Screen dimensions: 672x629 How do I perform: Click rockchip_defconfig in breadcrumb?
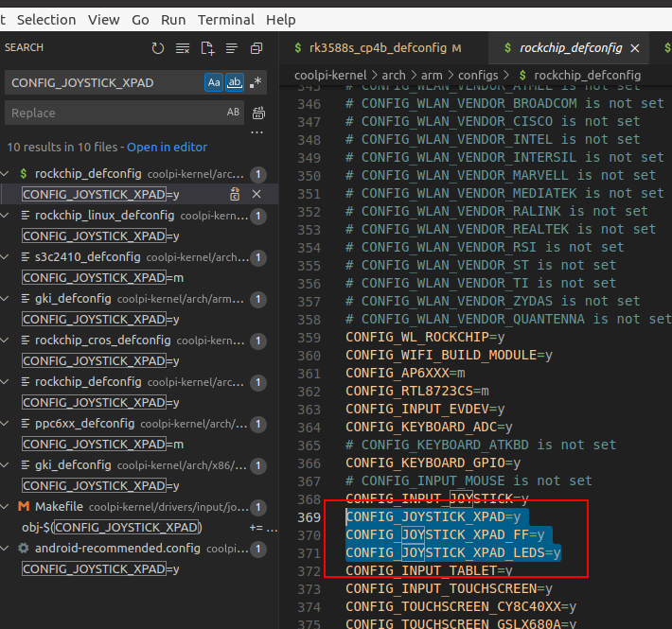(587, 76)
